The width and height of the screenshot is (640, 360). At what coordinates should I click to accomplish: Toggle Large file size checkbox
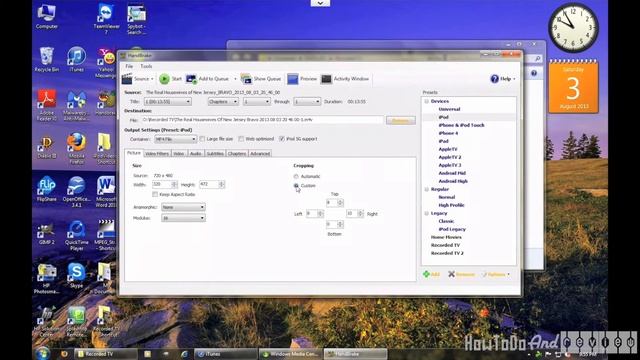pos(202,139)
